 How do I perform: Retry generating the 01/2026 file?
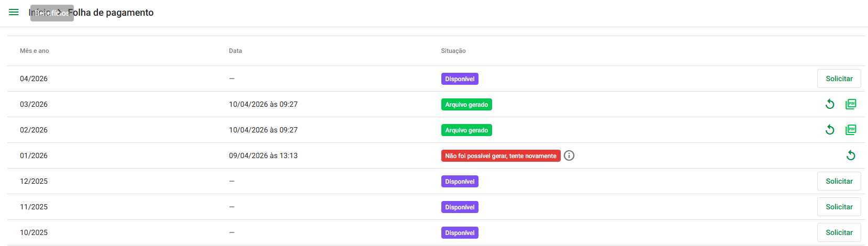pyautogui.click(x=851, y=155)
